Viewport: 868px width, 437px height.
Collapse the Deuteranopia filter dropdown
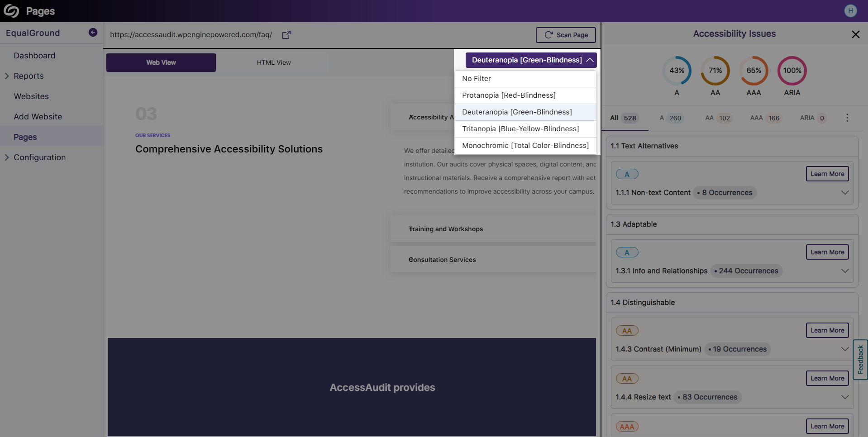click(x=590, y=60)
